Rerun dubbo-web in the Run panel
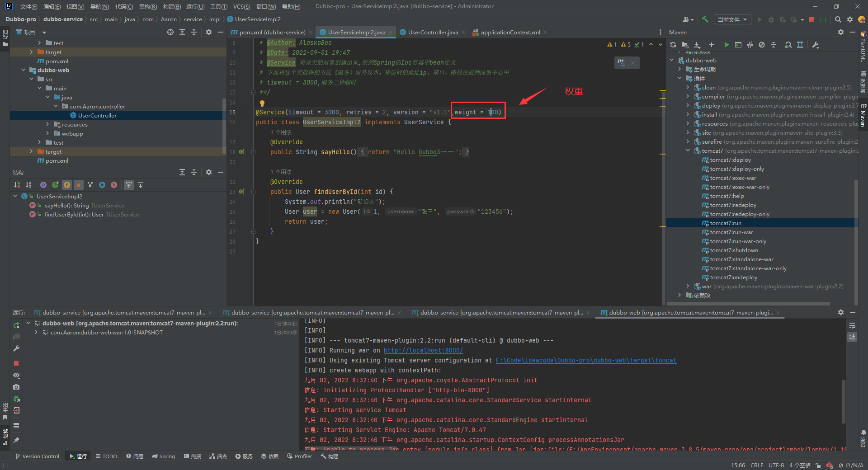Image resolution: width=868 pixels, height=470 pixels. tap(16, 325)
